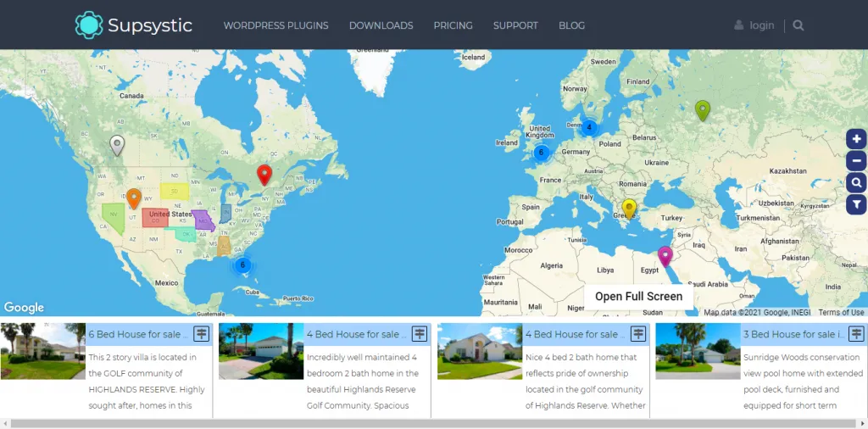Click the left arrow of listings scrollbar
Viewport: 868px width, 429px height.
(x=4, y=423)
